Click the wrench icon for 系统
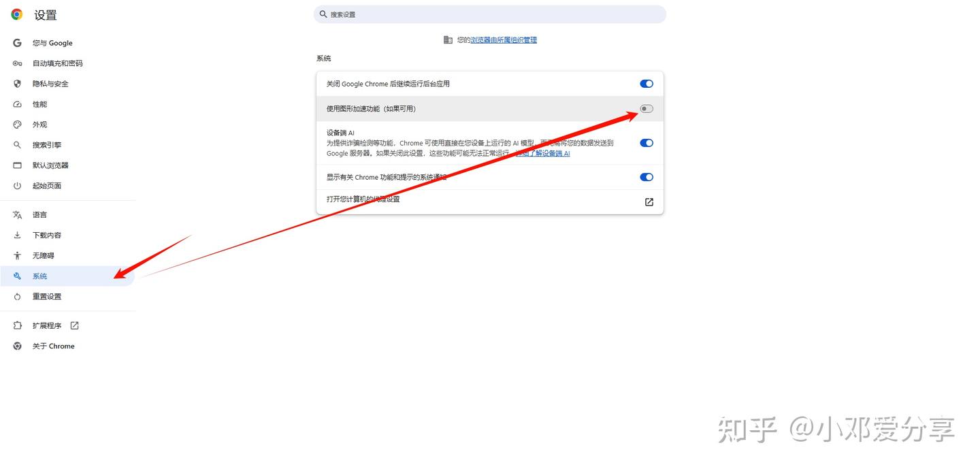This screenshot has width=980, height=469. [x=18, y=276]
